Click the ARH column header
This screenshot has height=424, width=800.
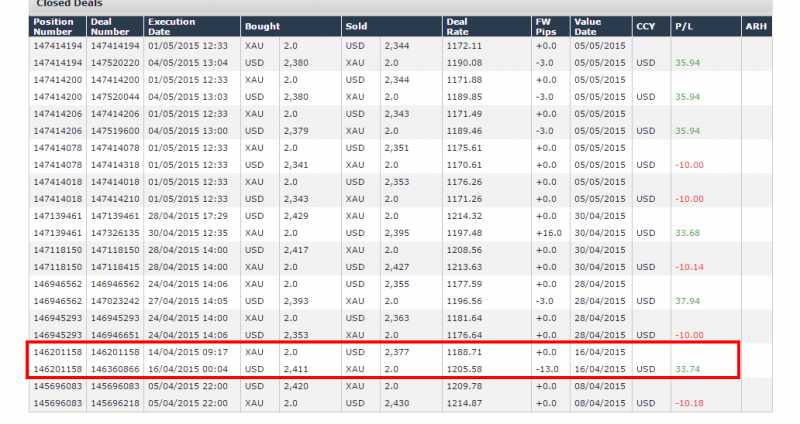click(x=756, y=26)
